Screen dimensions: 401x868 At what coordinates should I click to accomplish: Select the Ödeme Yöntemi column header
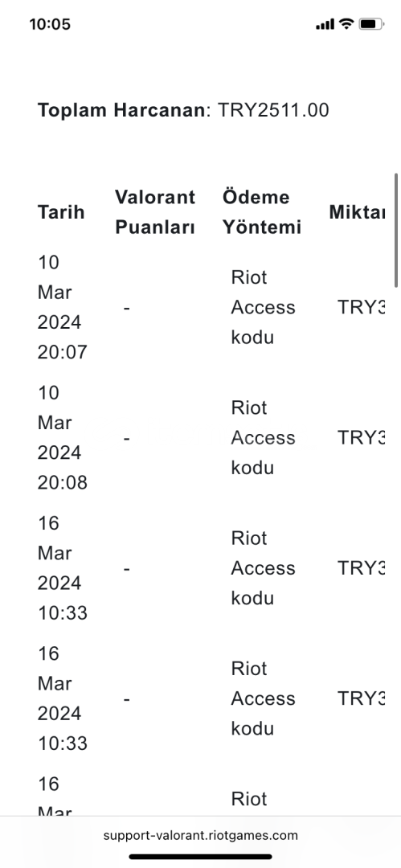[x=262, y=212]
